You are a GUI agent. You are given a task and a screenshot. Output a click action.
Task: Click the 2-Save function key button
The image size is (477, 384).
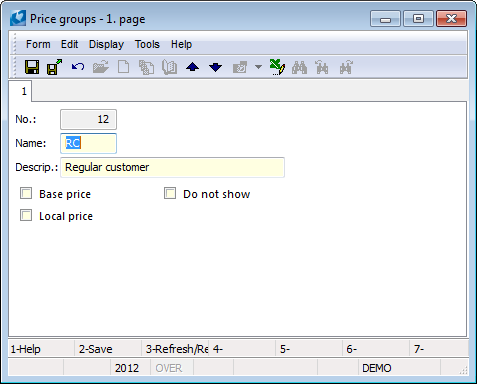click(x=108, y=349)
